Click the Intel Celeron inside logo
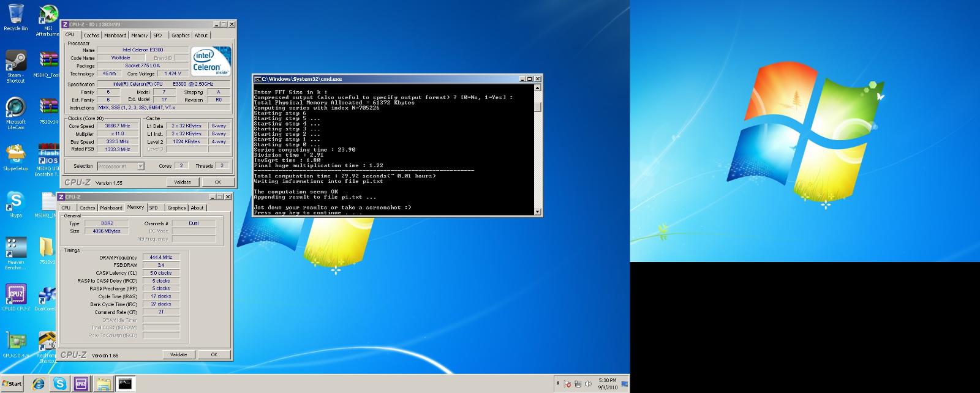This screenshot has width=980, height=393. click(211, 61)
